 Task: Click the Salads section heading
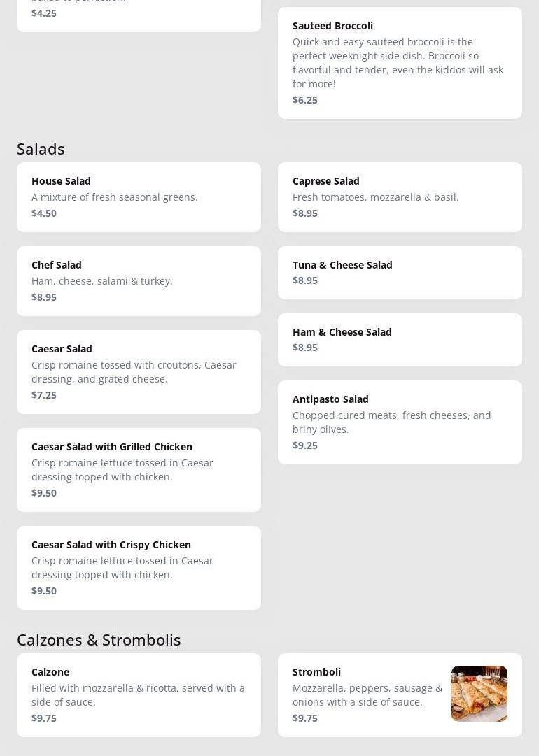coord(41,148)
